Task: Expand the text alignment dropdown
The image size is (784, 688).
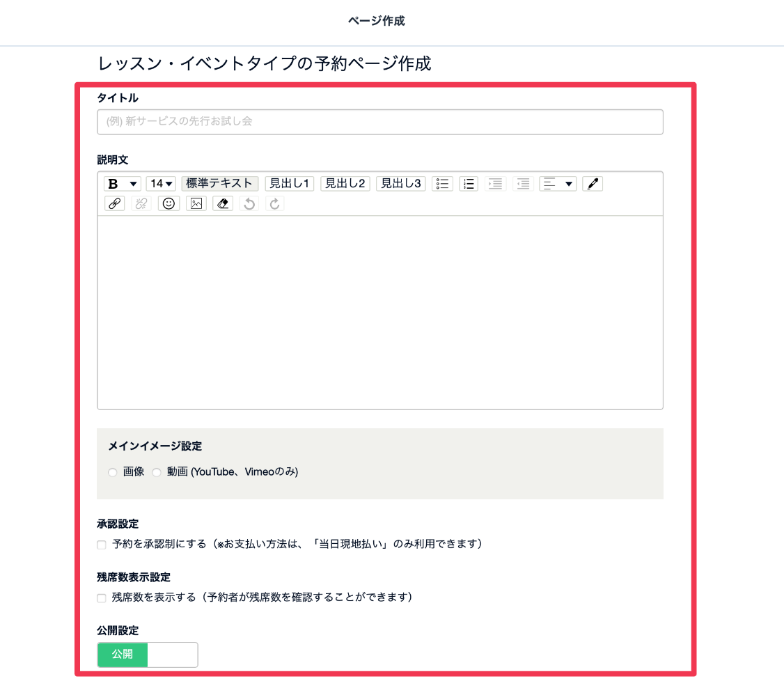Action: pyautogui.click(x=558, y=184)
